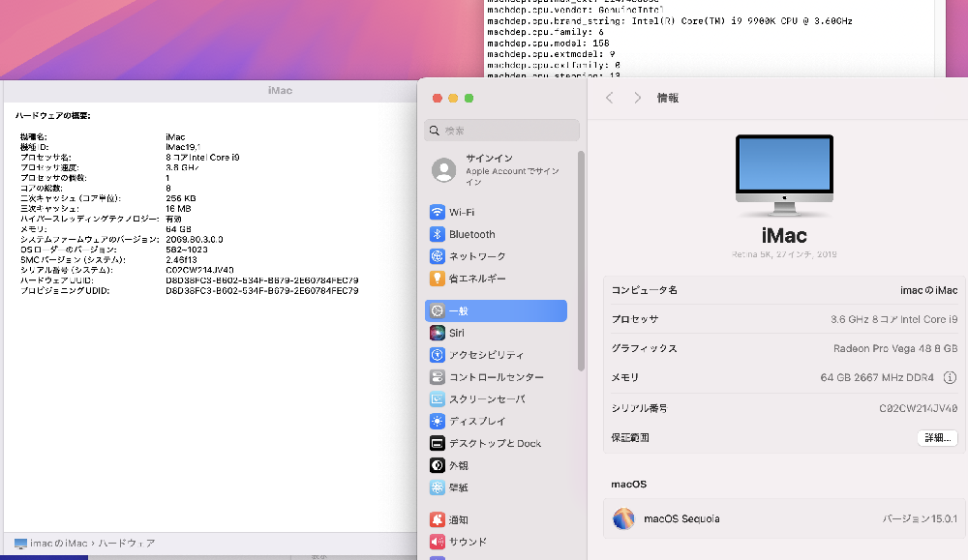Click the 壁紙 icon in the sidebar
The width and height of the screenshot is (968, 560).
tap(438, 487)
